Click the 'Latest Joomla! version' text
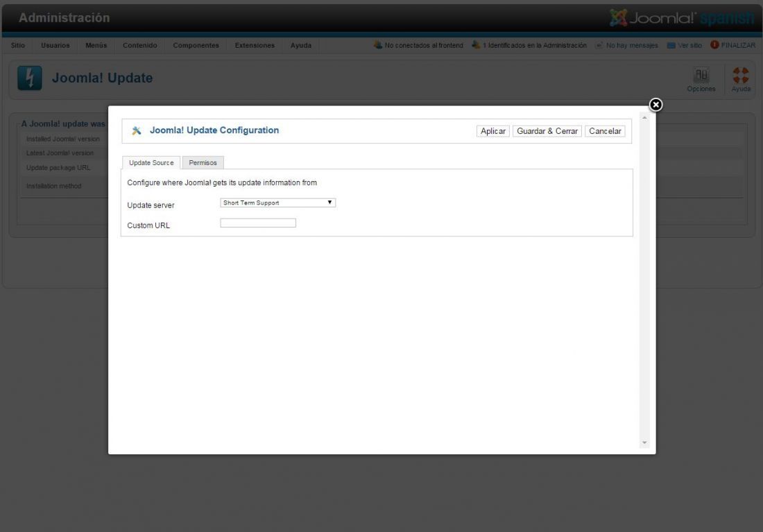Image resolution: width=763 pixels, height=532 pixels. click(x=60, y=153)
